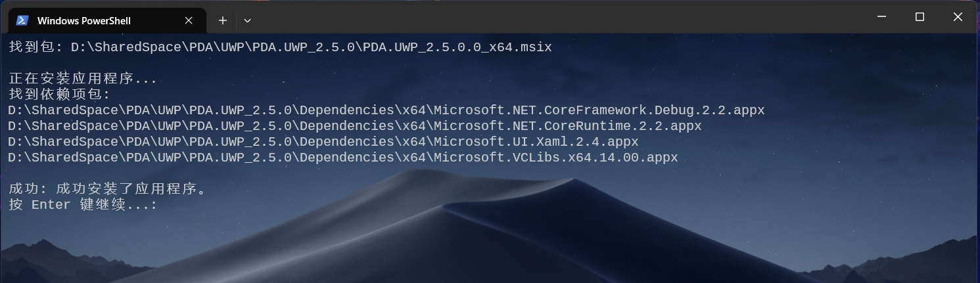Maximize the terminal window

click(x=920, y=17)
